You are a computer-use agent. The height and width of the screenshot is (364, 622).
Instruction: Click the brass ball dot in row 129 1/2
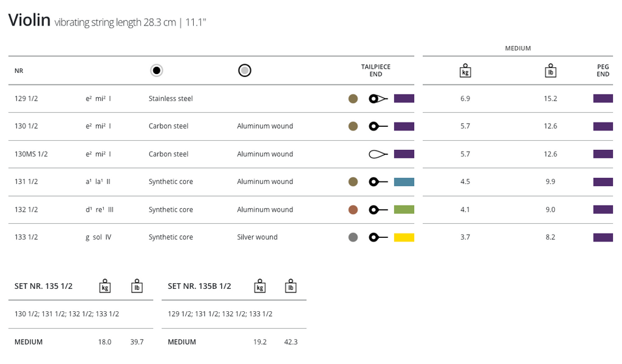coord(353,99)
